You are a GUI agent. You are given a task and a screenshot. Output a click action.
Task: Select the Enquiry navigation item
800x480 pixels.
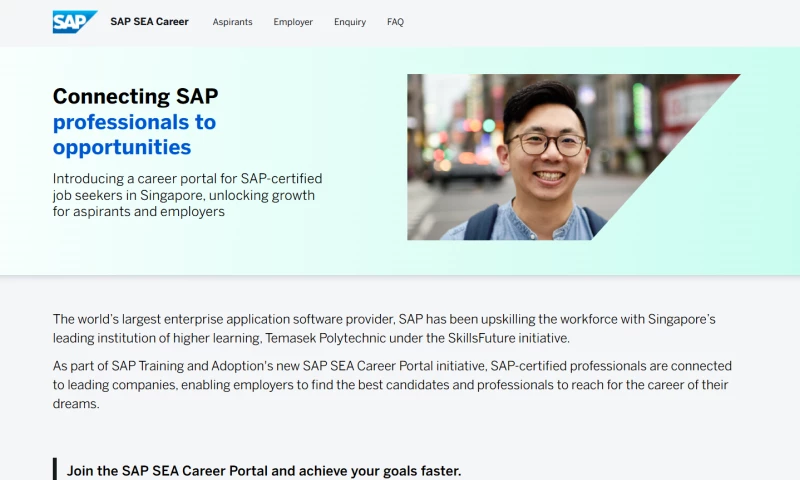350,22
